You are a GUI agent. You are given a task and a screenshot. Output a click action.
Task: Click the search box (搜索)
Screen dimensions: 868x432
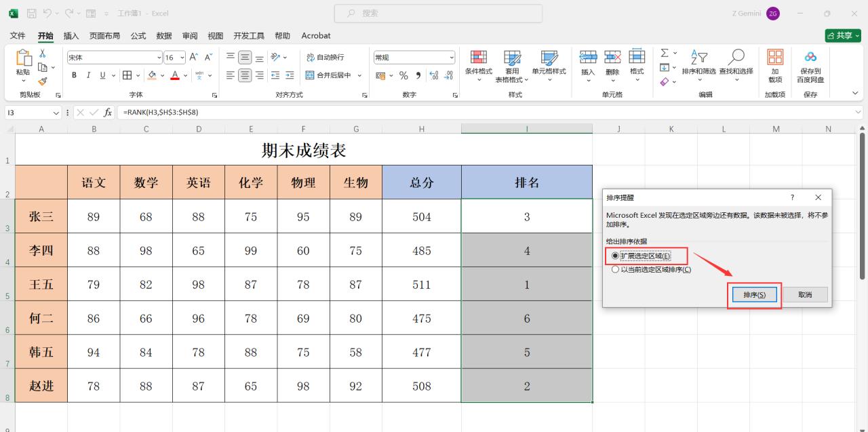[x=438, y=13]
